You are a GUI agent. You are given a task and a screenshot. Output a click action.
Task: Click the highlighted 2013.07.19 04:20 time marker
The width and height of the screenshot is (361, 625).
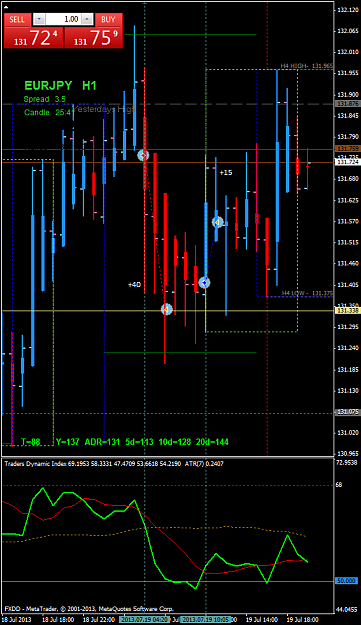tap(145, 620)
